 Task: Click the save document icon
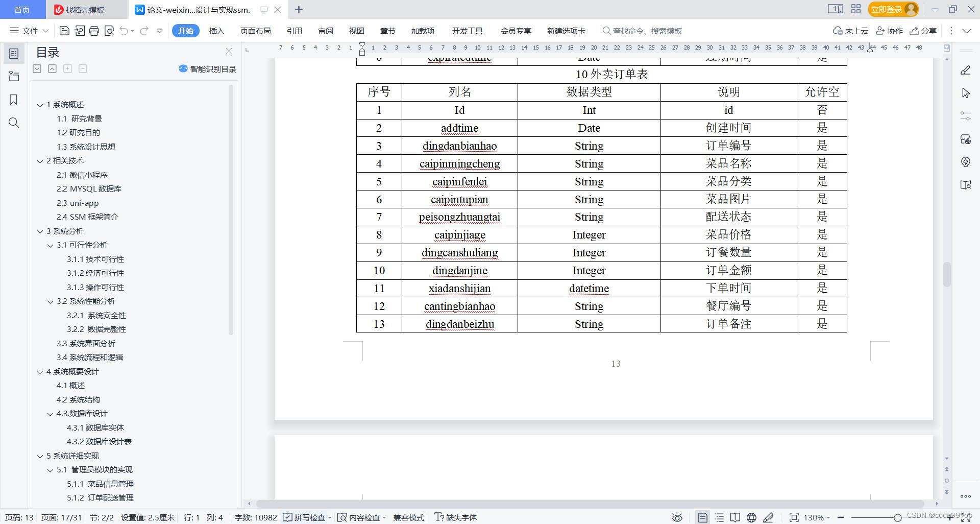click(64, 31)
